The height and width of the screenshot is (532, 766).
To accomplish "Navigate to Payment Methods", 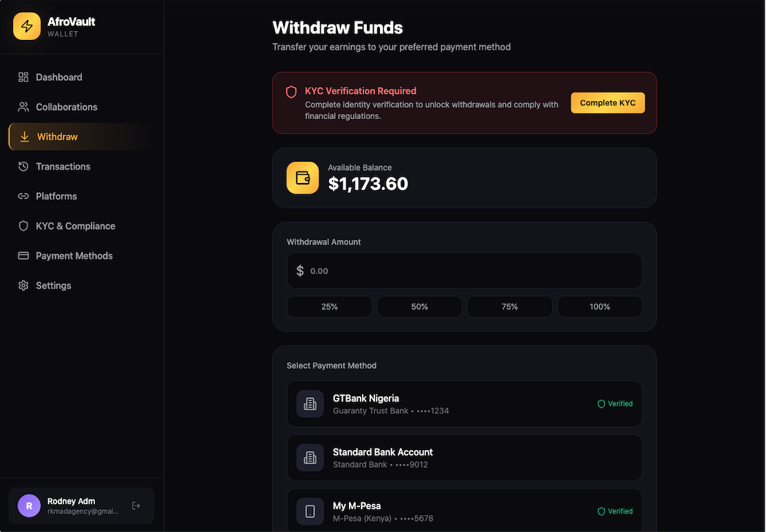I will pos(74,256).
